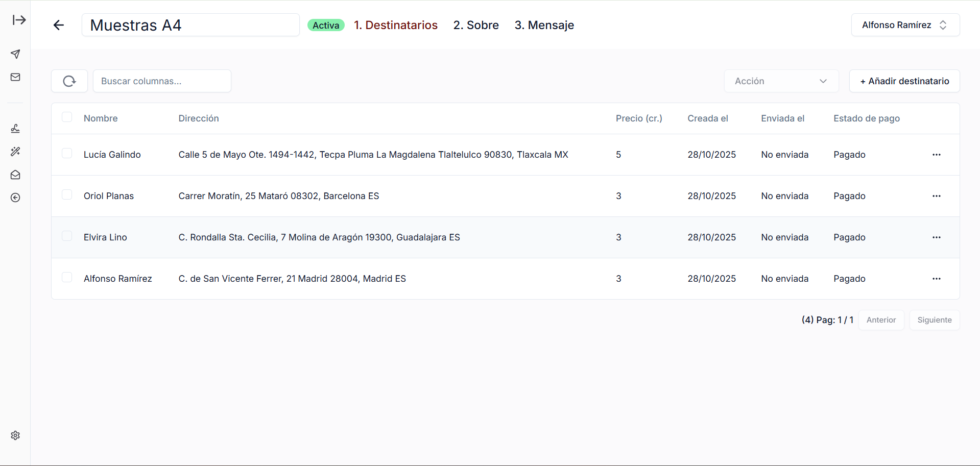Select all recipients with header checkbox
This screenshot has height=466, width=980.
pos(67,117)
